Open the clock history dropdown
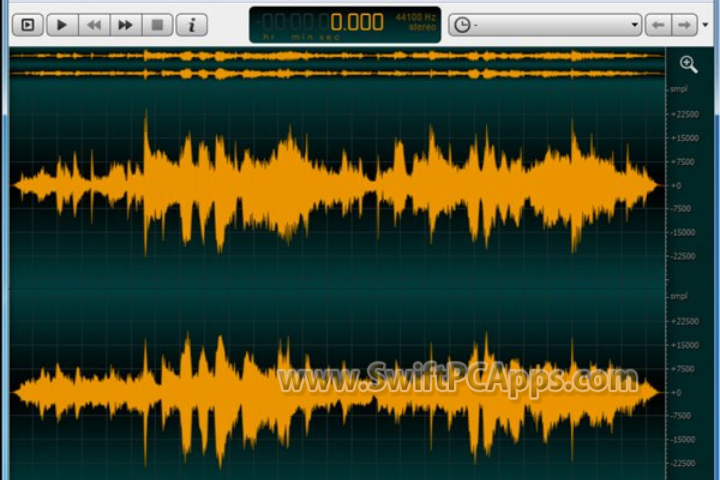This screenshot has height=480, width=720. click(545, 25)
